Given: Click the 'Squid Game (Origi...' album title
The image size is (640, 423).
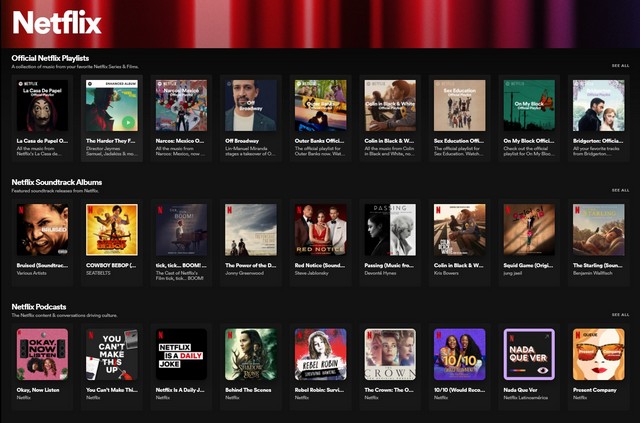Looking at the screenshot, I should click(x=529, y=265).
